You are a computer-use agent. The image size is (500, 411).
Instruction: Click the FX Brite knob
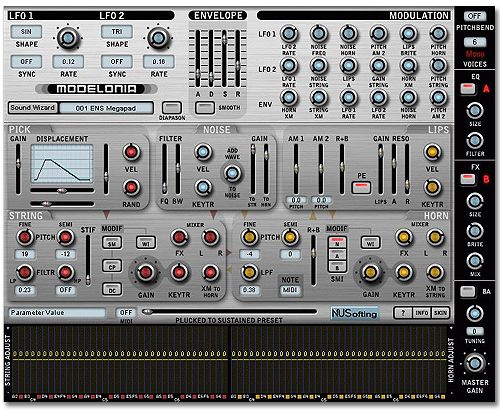475,231
